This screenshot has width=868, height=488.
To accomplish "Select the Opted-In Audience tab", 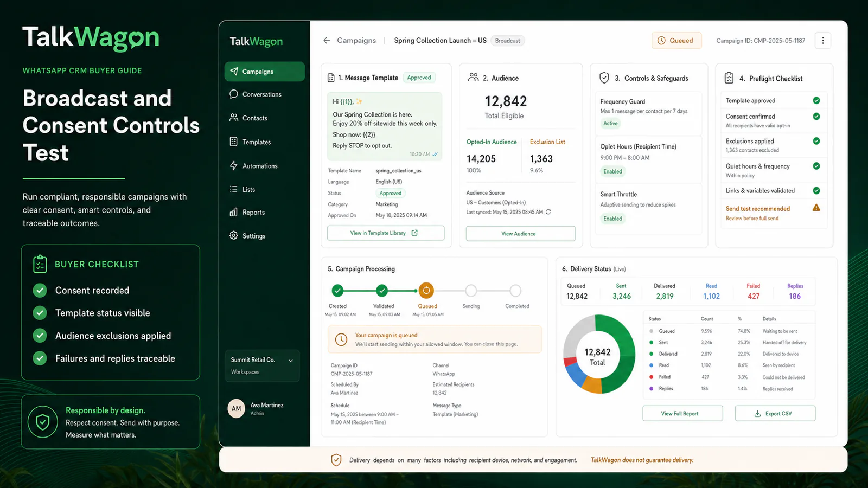I will point(492,142).
